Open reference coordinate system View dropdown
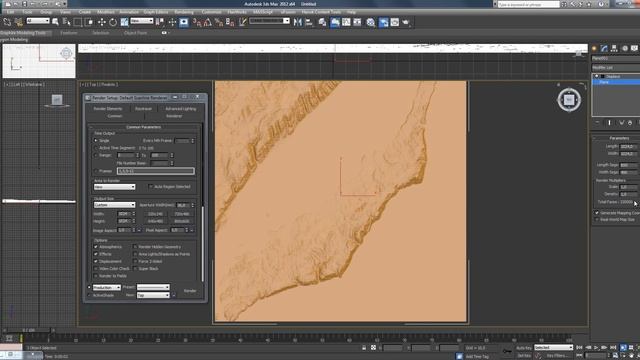The image size is (640, 360). [x=142, y=21]
